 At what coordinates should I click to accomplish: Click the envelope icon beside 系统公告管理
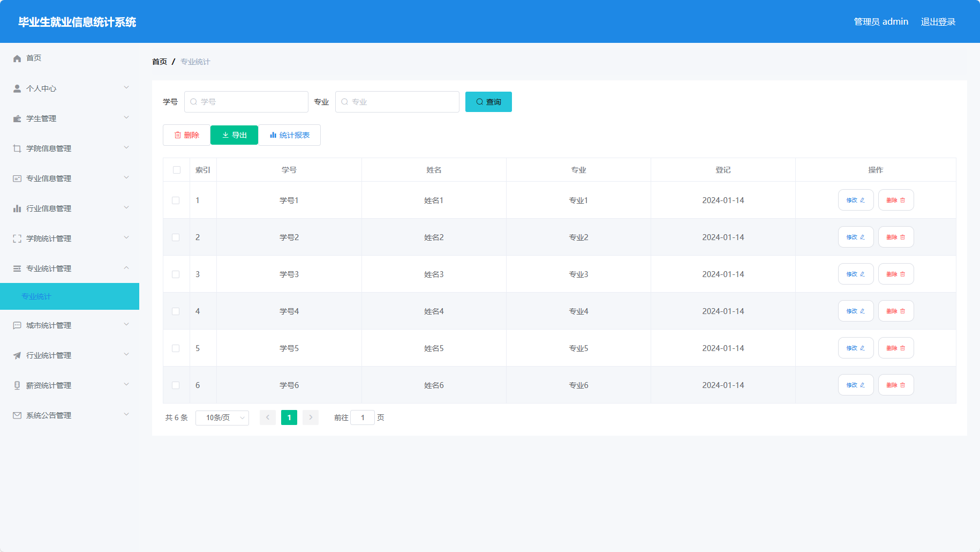coord(17,415)
